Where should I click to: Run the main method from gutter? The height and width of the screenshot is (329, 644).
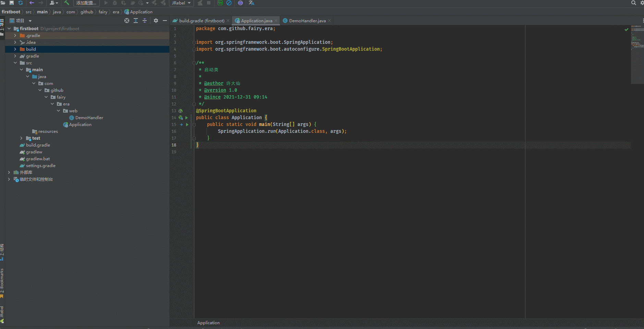[187, 125]
